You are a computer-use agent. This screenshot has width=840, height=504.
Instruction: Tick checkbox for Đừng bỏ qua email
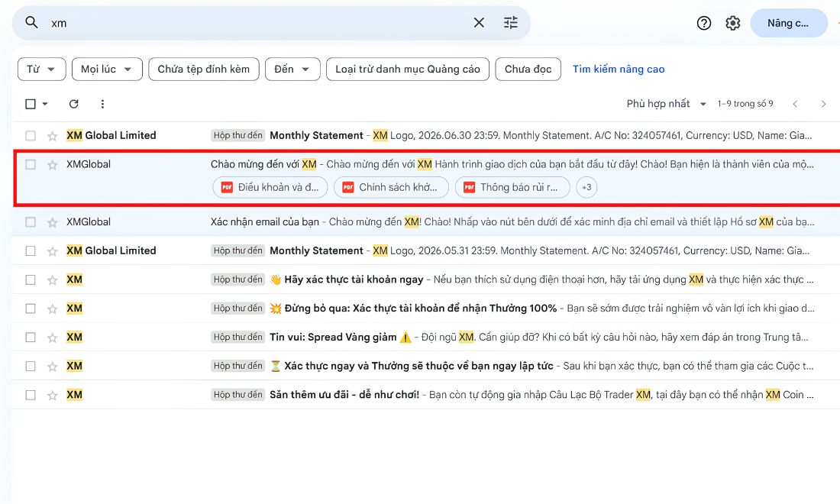[x=31, y=309]
